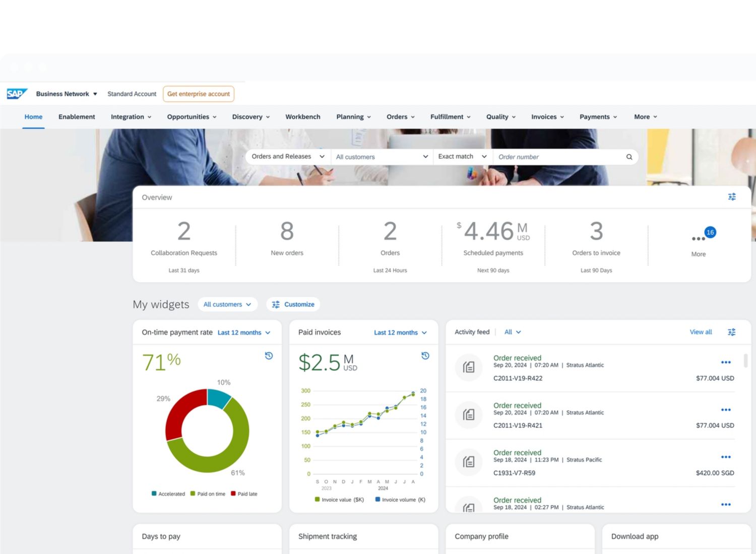This screenshot has height=554, width=756.
Task: Switch to the Workbench tab
Action: point(302,117)
